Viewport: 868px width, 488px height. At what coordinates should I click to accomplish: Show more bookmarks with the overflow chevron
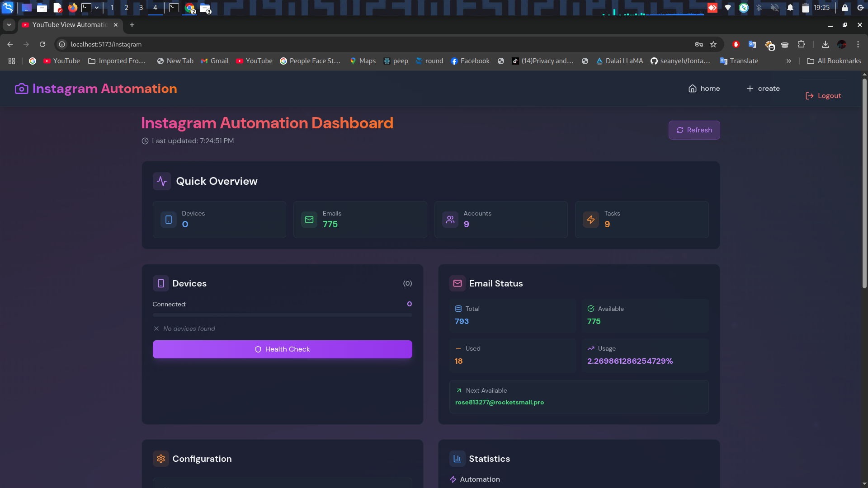coord(789,61)
